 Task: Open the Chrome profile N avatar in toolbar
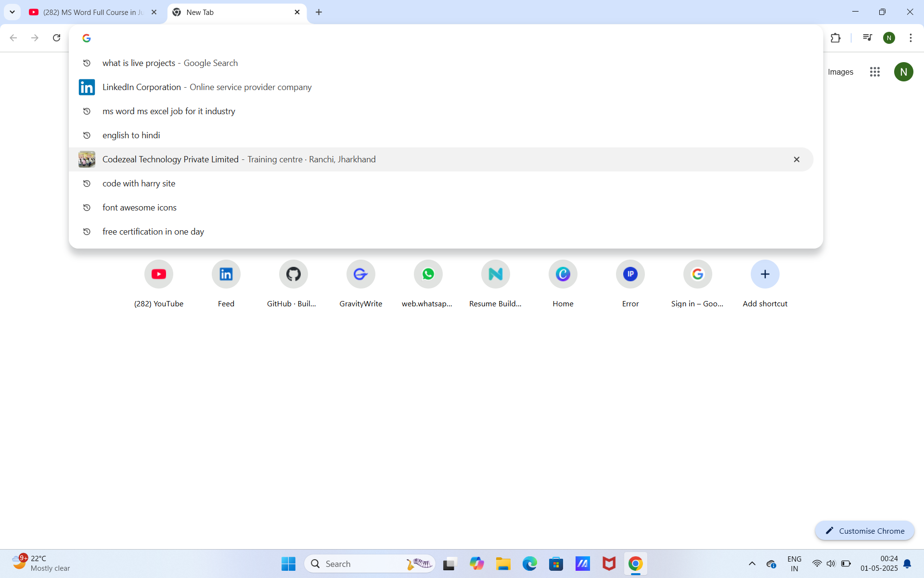pos(889,38)
